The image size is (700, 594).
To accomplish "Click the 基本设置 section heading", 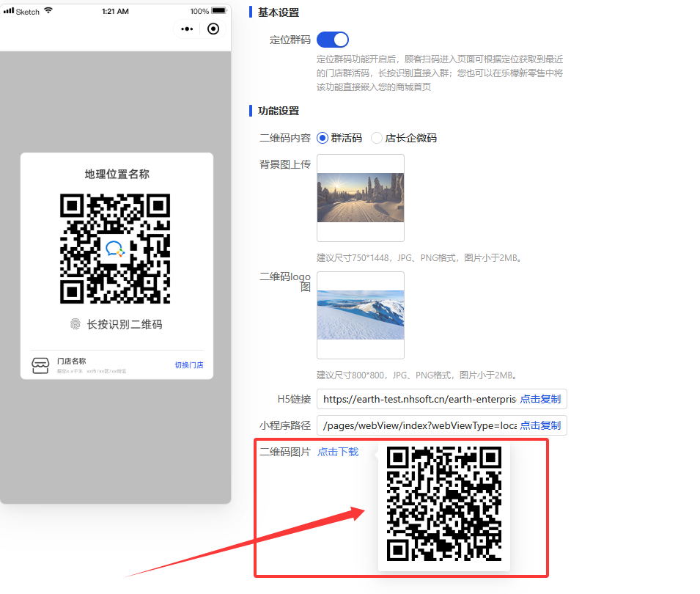I will coord(279,12).
